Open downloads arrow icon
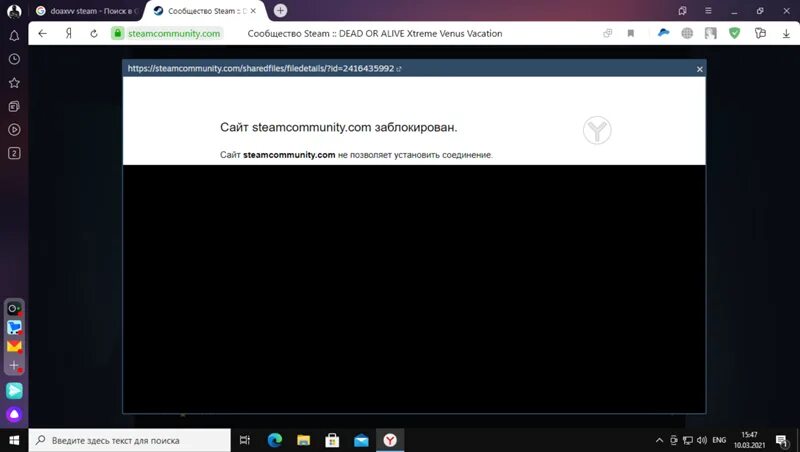The height and width of the screenshot is (452, 800). click(786, 34)
